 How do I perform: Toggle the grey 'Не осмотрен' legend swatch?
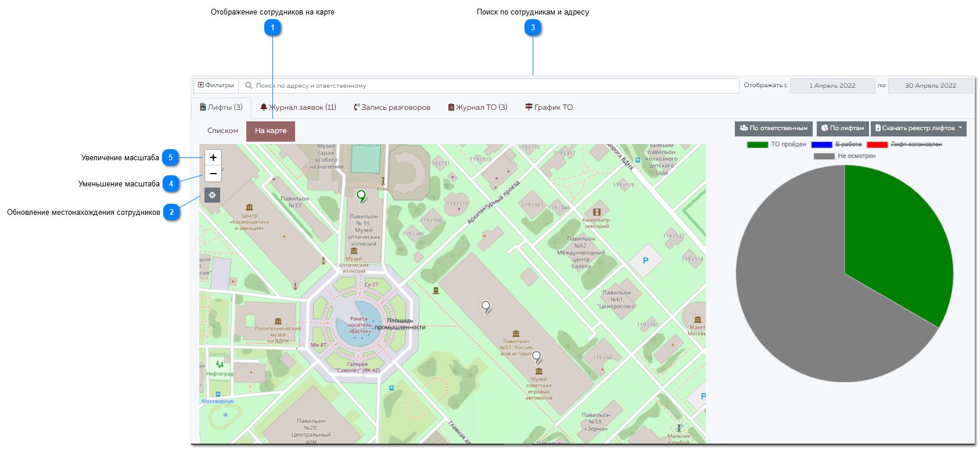pyautogui.click(x=824, y=156)
